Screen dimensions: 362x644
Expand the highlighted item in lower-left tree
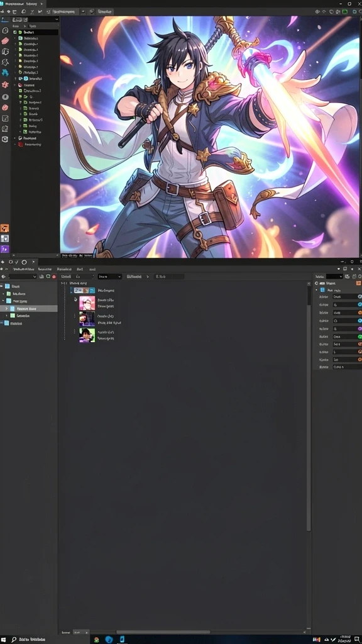pyautogui.click(x=6, y=308)
